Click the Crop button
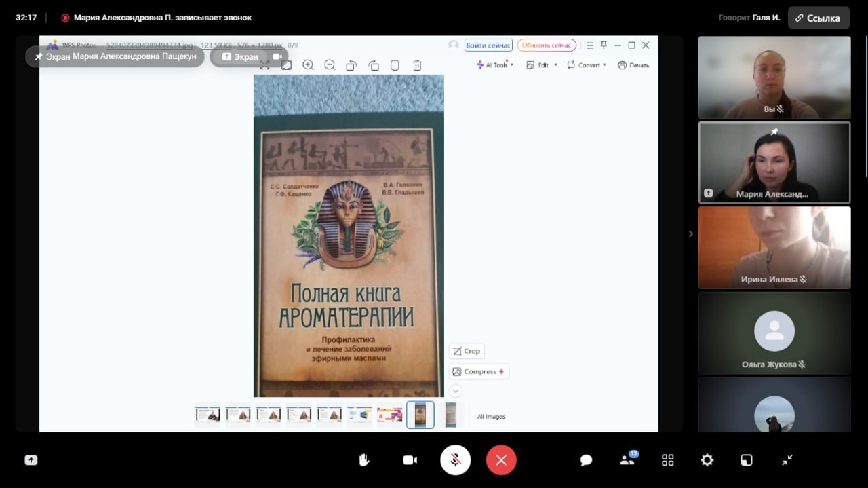The image size is (868, 488). coord(467,351)
